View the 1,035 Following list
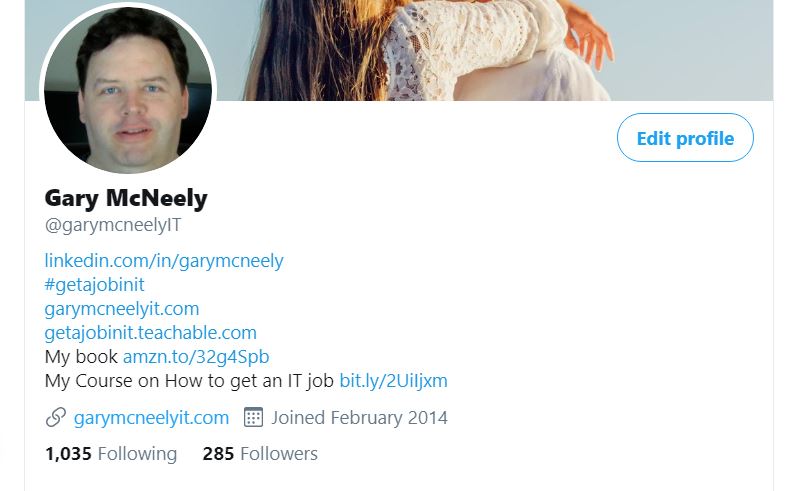This screenshot has width=789, height=491. [x=111, y=454]
